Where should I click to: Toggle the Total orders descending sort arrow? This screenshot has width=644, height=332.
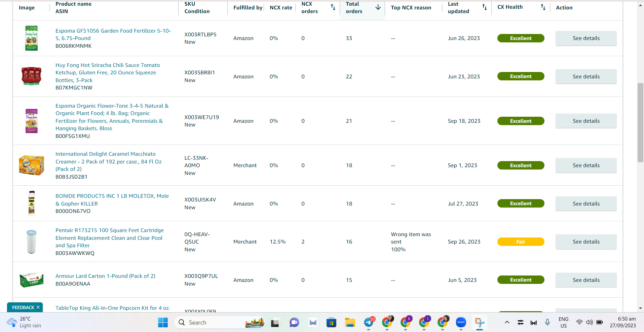pyautogui.click(x=378, y=7)
